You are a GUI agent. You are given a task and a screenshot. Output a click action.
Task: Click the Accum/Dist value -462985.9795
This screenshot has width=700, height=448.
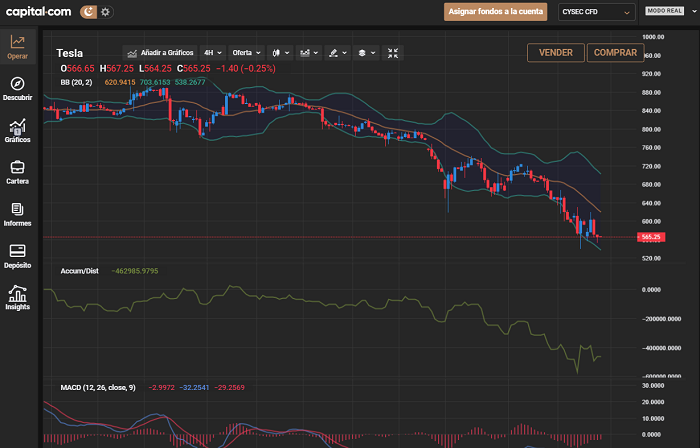(x=134, y=271)
